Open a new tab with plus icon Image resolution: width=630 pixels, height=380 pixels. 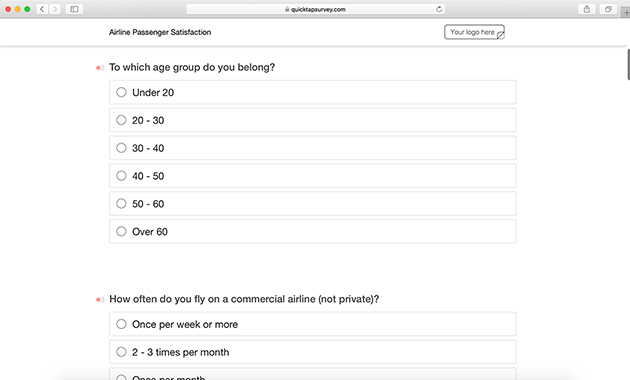point(626,12)
